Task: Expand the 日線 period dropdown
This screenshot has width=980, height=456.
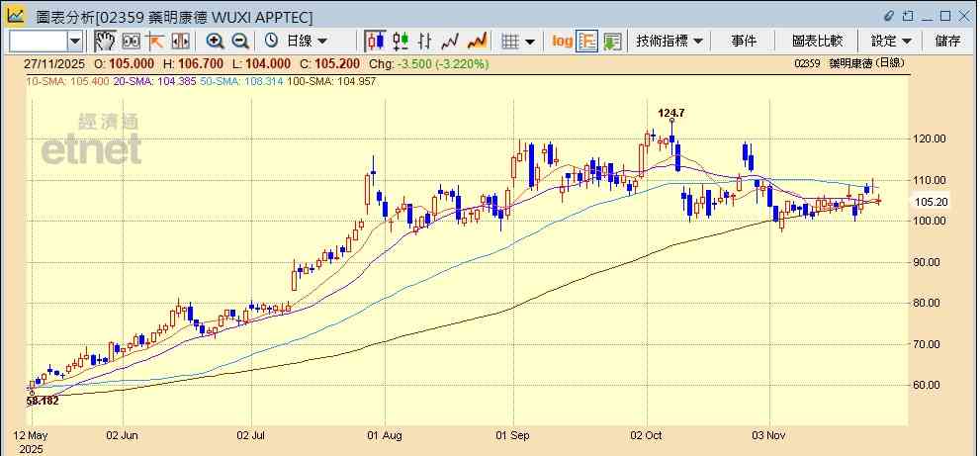Action: 307,41
